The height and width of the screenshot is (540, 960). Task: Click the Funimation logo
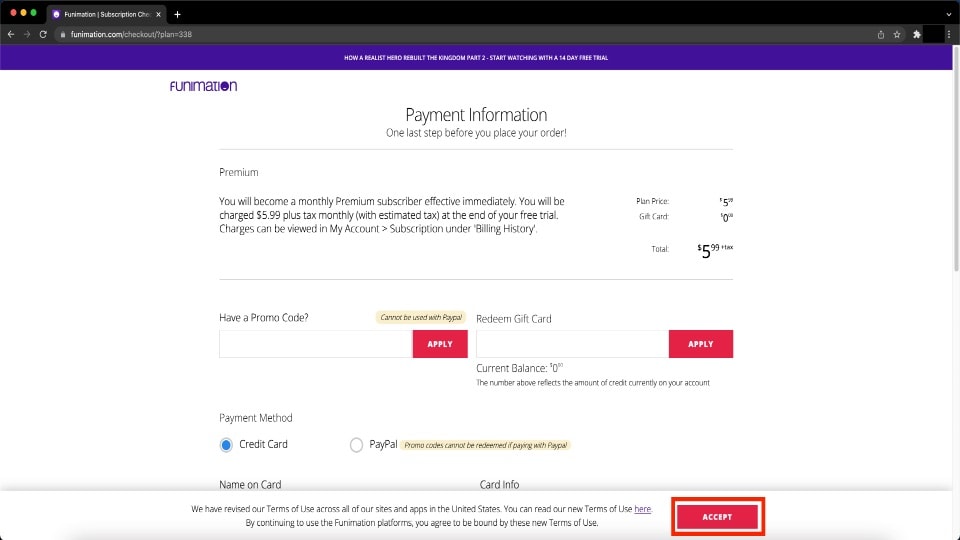203,86
